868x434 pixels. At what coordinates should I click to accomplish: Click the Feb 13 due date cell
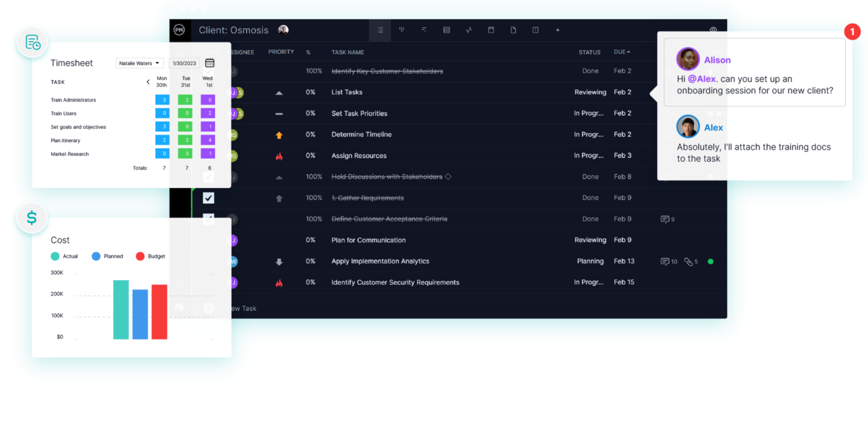tap(624, 261)
